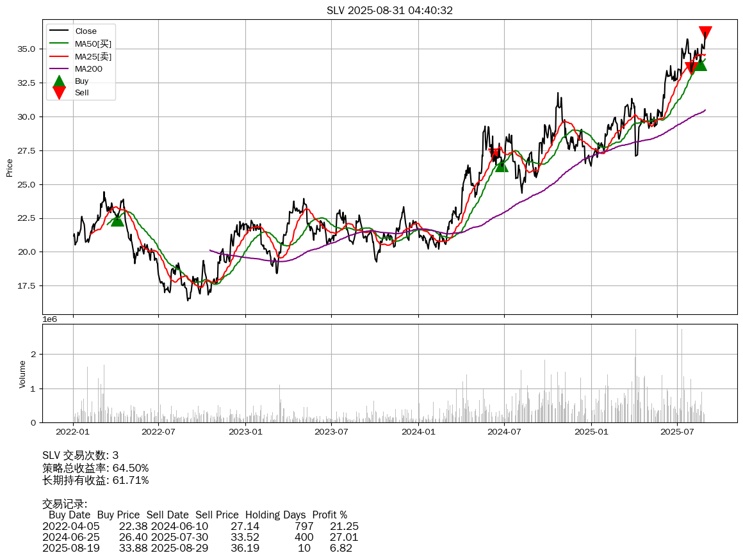The height and width of the screenshot is (560, 743).
Task: Select the 2022-04-05 trade record row
Action: coord(200,526)
